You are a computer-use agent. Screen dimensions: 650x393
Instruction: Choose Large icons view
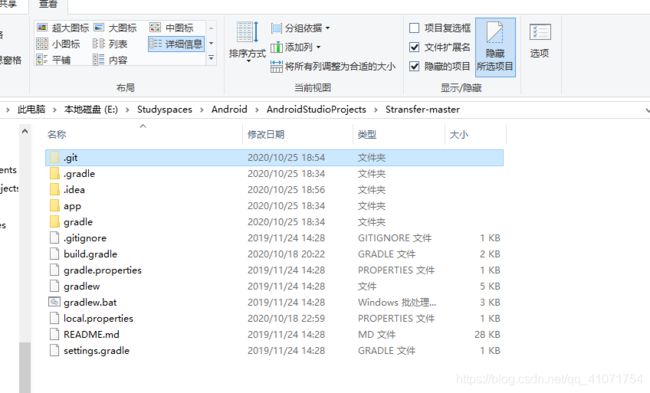pos(115,28)
